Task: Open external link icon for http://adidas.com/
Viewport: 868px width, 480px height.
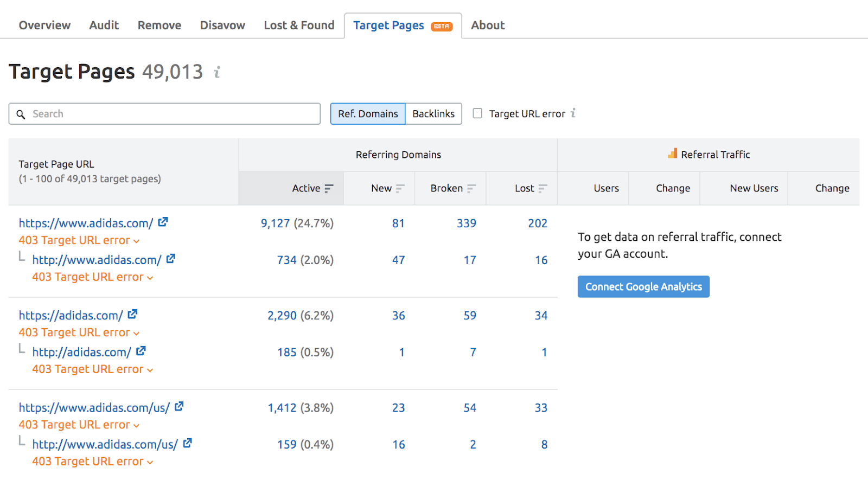Action: (141, 351)
